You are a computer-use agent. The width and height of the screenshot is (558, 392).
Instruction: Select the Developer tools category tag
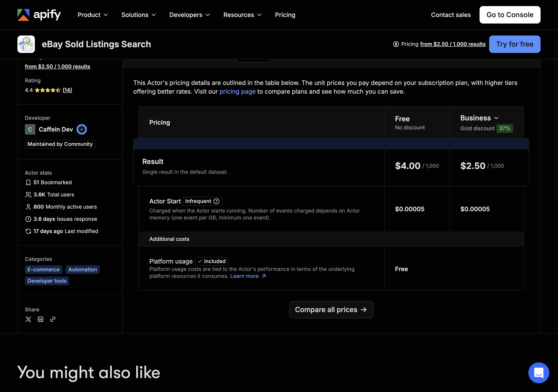click(47, 281)
